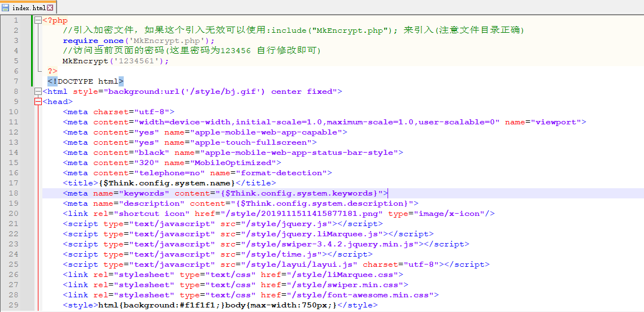This screenshot has height=312, width=644.
Task: Close the index.html tab
Action: coord(51,8)
